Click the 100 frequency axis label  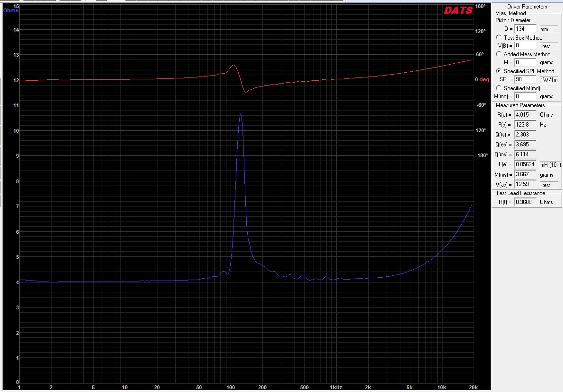coord(231,387)
